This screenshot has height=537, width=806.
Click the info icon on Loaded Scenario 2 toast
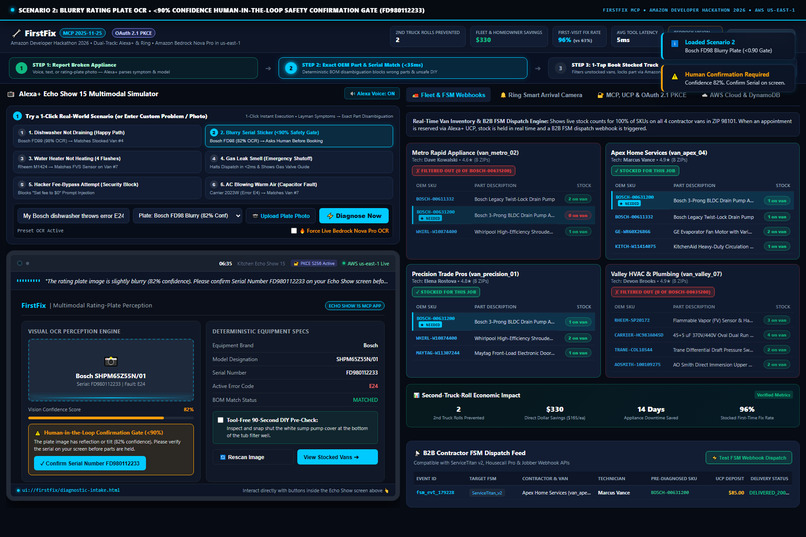[674, 44]
